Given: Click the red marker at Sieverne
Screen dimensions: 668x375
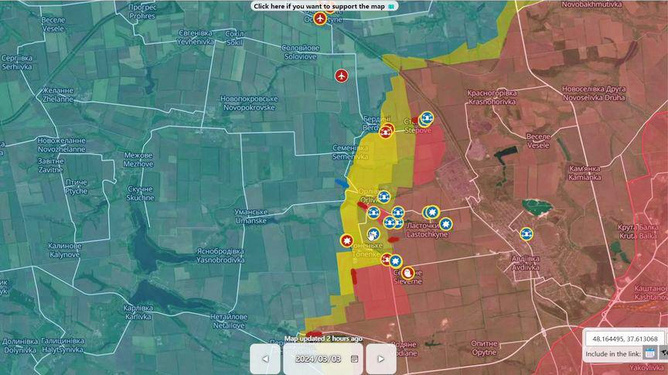Looking at the screenshot, I should pos(408,273).
